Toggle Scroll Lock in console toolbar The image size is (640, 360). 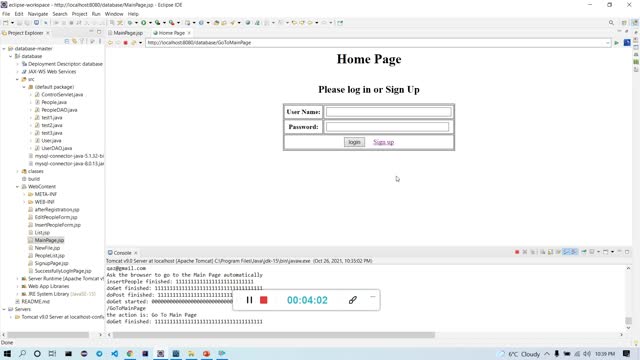point(550,252)
